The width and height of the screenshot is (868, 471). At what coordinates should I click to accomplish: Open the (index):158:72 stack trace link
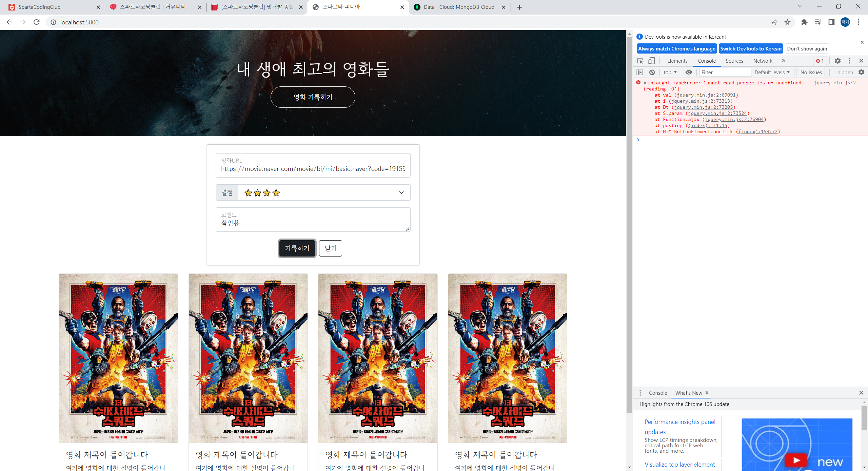pyautogui.click(x=758, y=131)
